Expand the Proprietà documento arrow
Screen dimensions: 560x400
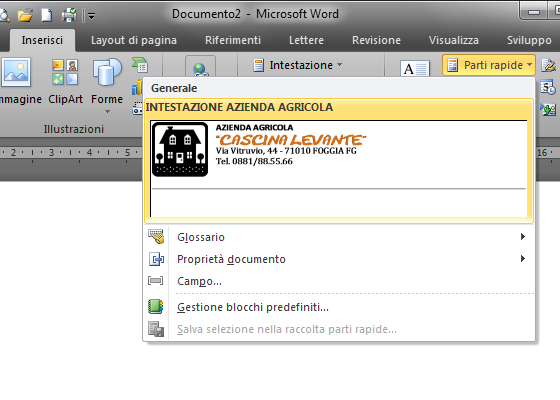pos(523,259)
